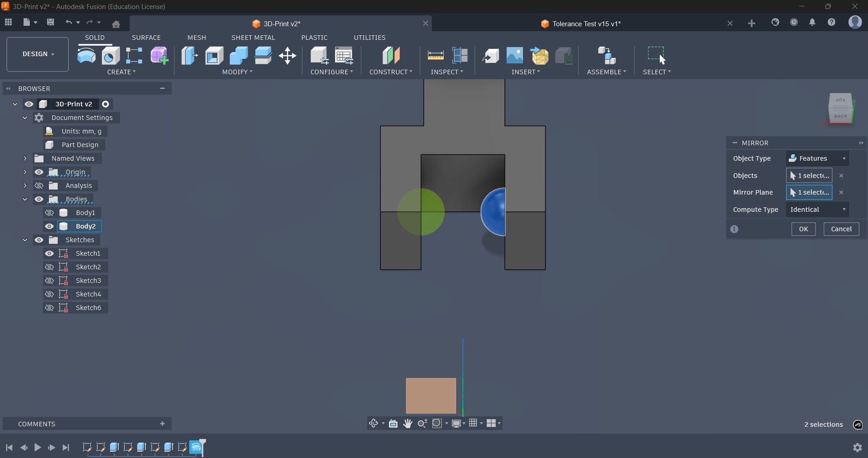Select the Offset Plane construct tool
The height and width of the screenshot is (458, 868).
click(391, 56)
